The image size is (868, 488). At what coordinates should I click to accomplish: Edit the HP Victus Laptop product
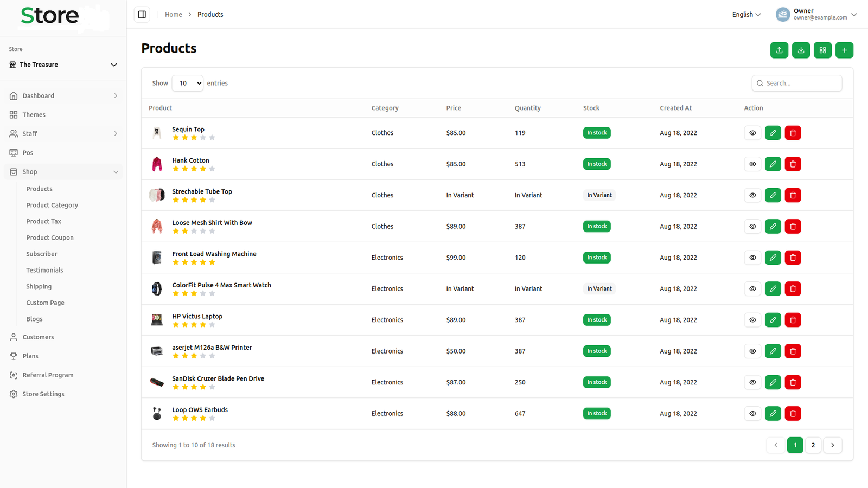coord(773,320)
